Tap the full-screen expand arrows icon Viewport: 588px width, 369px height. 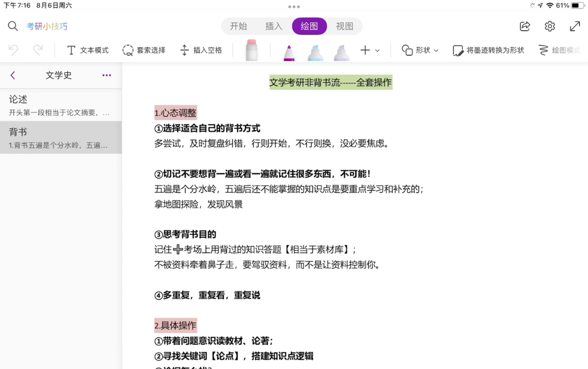[575, 26]
